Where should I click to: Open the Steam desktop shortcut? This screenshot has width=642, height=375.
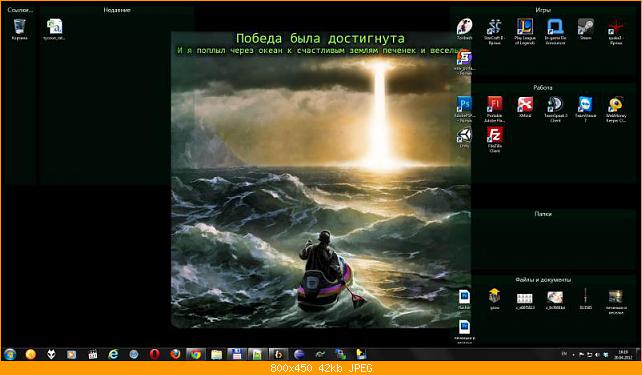[x=585, y=29]
